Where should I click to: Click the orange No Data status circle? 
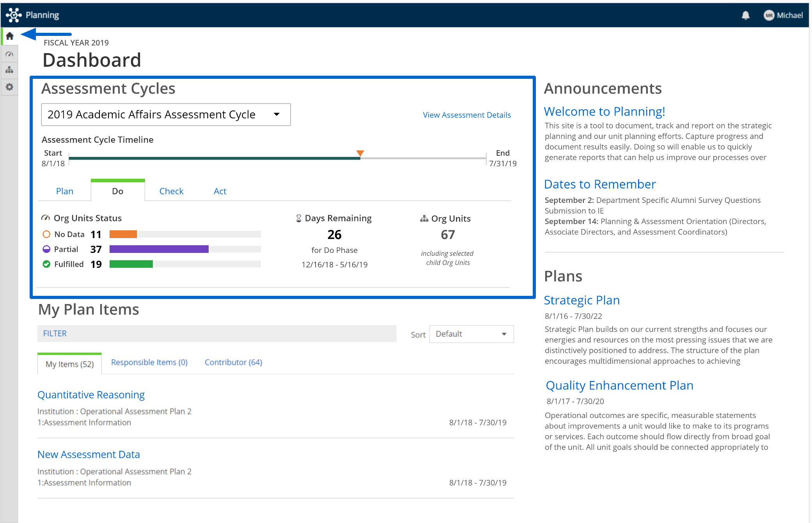(x=46, y=234)
